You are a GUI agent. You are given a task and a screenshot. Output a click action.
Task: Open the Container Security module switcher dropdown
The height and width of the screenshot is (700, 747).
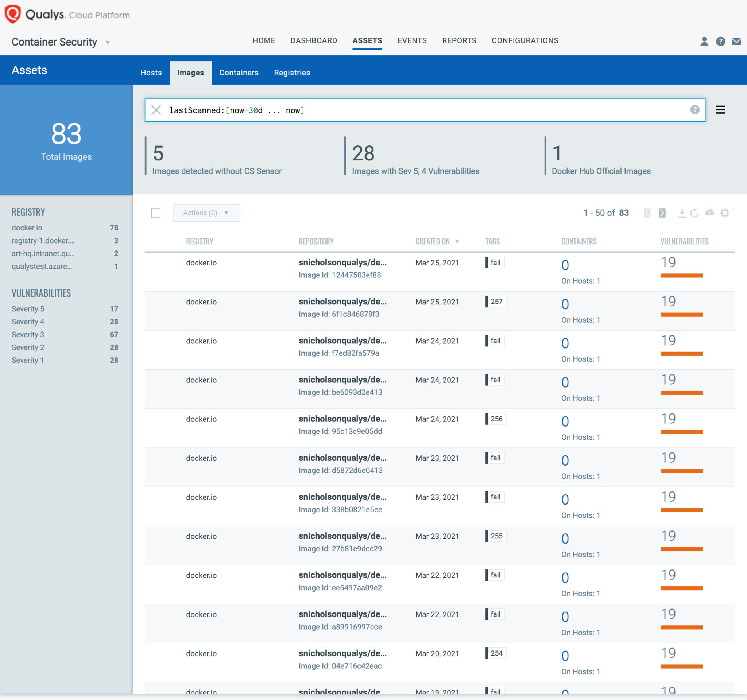tap(108, 42)
